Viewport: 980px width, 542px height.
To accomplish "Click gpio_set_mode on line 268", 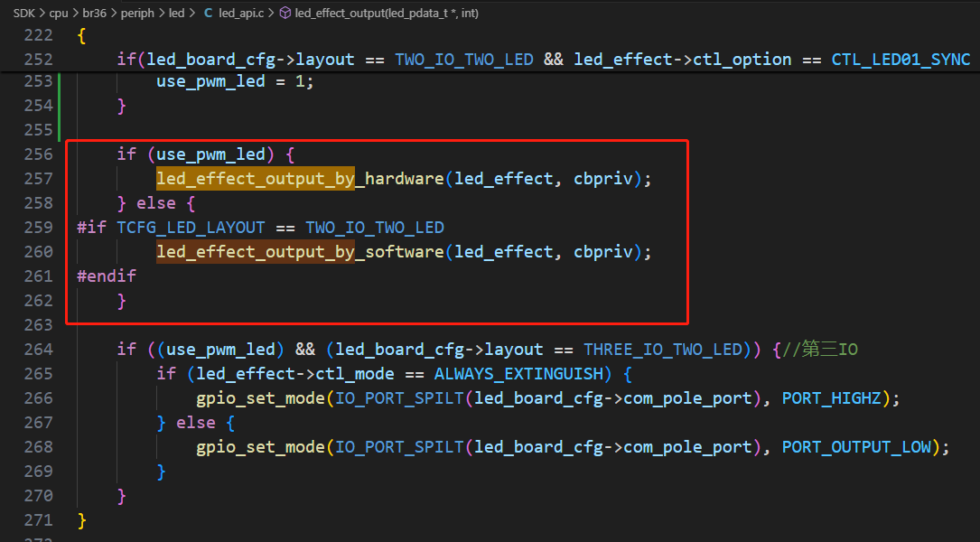I will pyautogui.click(x=261, y=447).
